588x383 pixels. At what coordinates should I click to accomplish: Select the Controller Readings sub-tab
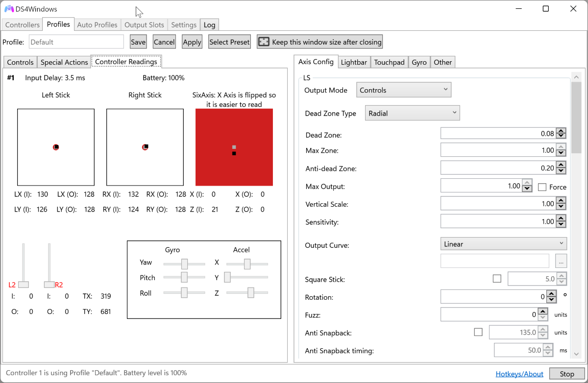(x=126, y=62)
